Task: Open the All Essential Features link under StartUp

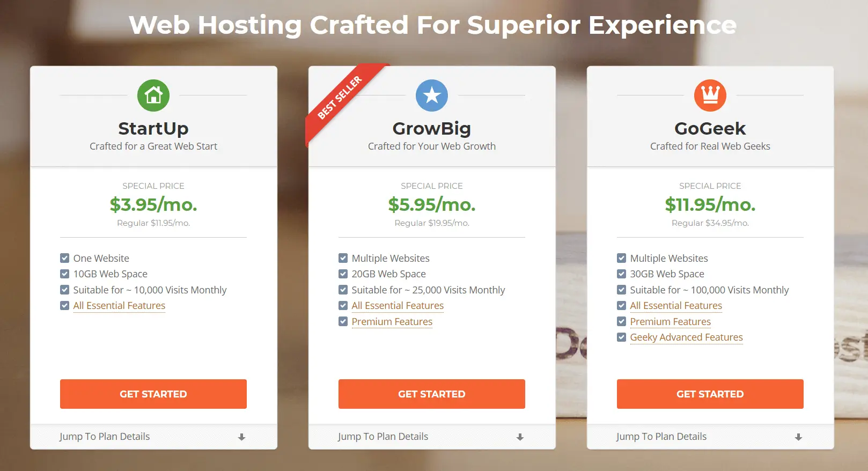Action: 119,305
